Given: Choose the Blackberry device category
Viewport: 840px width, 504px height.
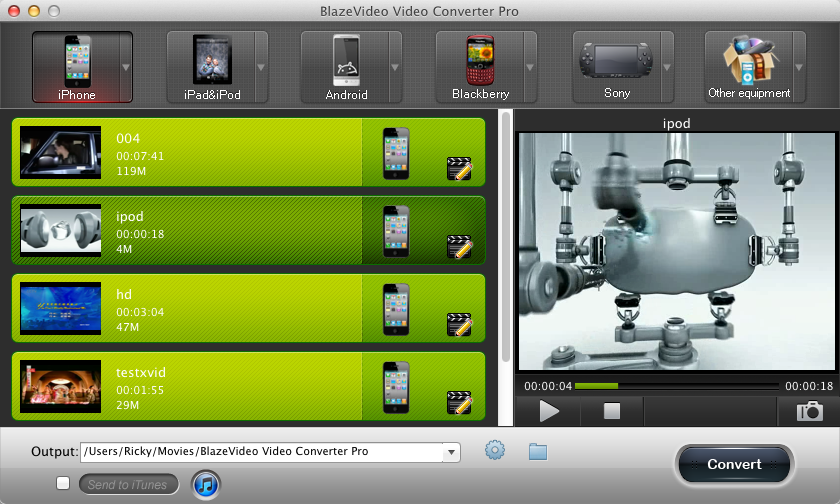Looking at the screenshot, I should coord(480,67).
